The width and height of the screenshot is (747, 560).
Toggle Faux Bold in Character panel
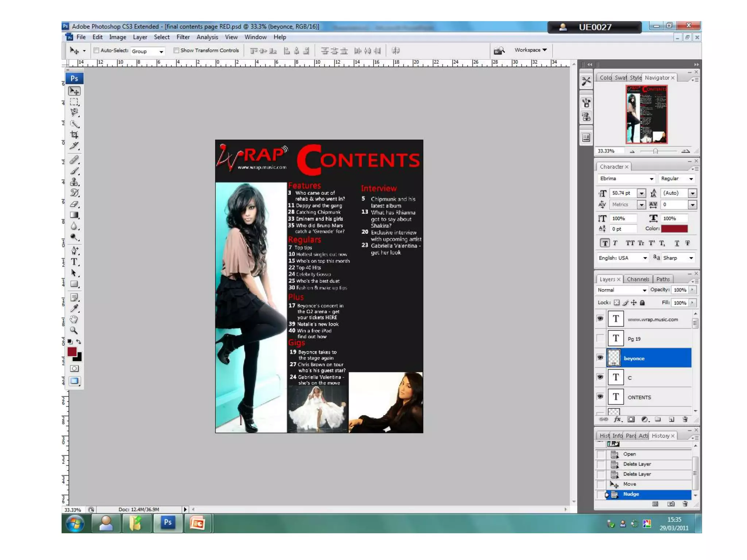point(605,243)
